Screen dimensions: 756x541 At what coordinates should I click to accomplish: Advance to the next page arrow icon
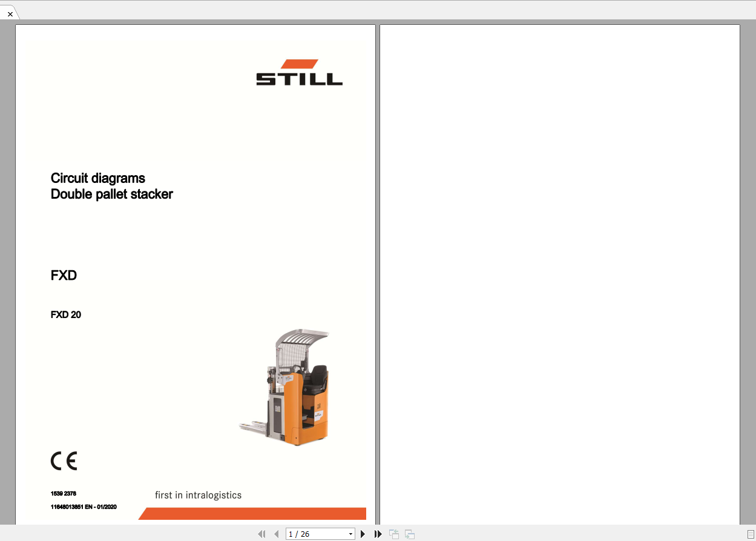pyautogui.click(x=362, y=534)
